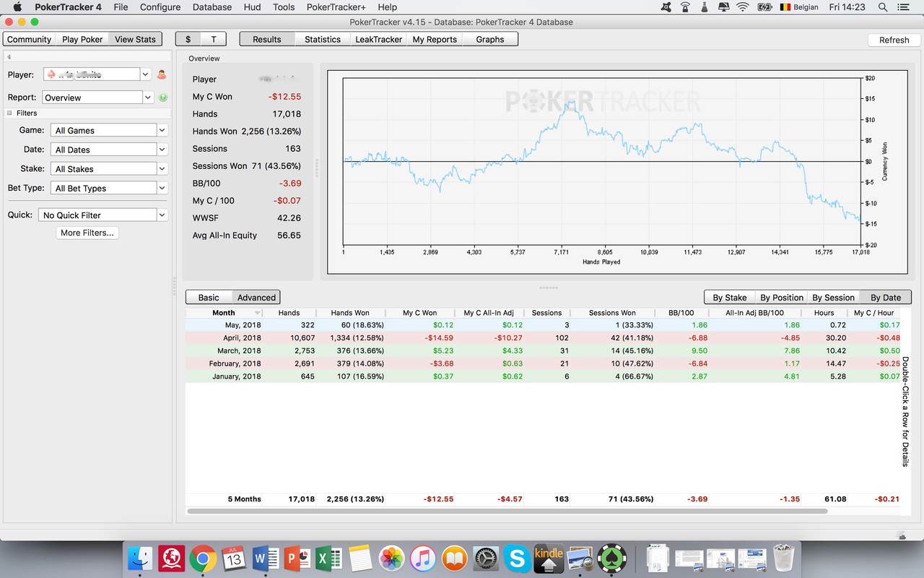Click the Belgian input source in menu bar
The image size is (924, 578).
tap(800, 7)
